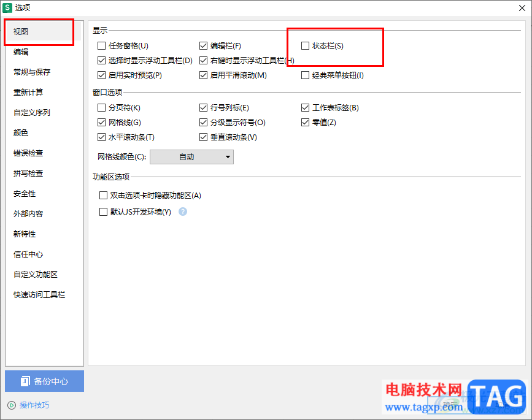Click the play icon beside 操作技巧

coord(12,405)
